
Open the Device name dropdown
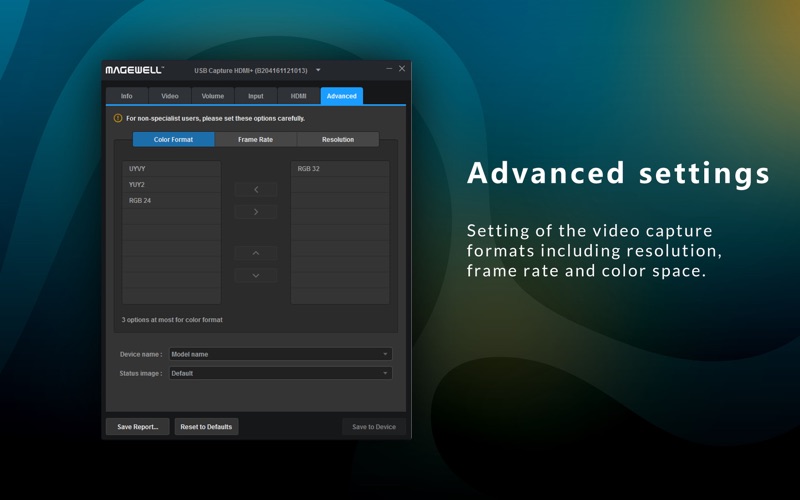click(281, 354)
